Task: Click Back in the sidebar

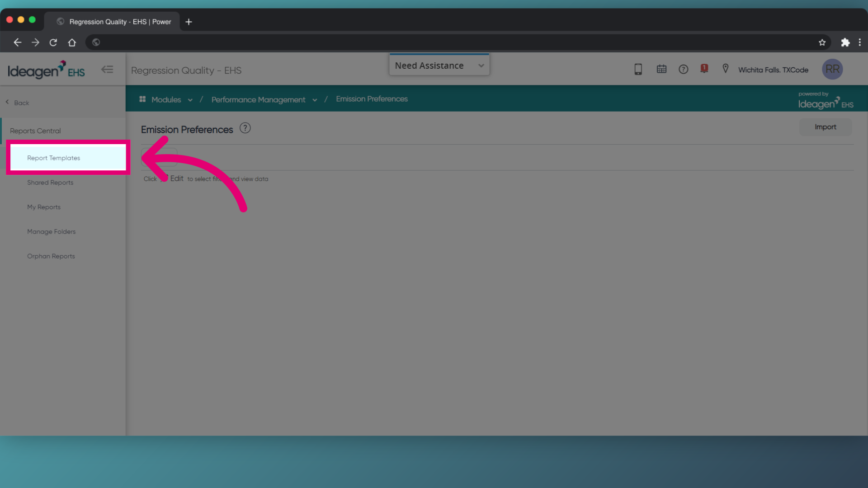Action: pos(17,103)
